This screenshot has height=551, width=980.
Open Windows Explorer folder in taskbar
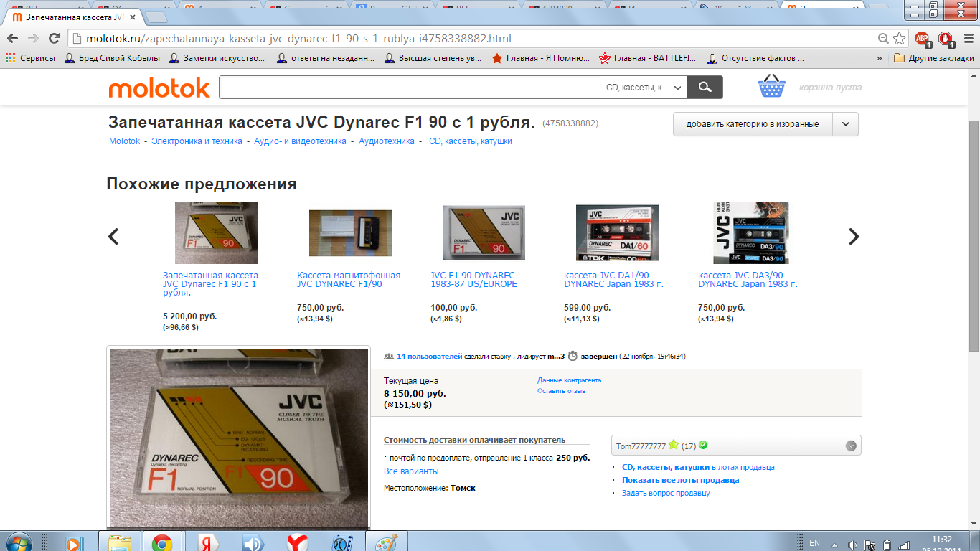(120, 543)
